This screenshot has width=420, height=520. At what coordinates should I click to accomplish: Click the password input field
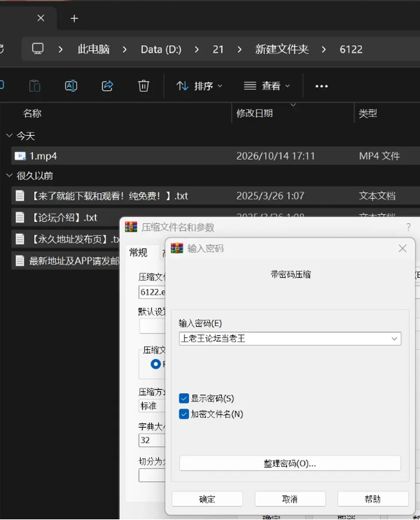[x=290, y=339]
